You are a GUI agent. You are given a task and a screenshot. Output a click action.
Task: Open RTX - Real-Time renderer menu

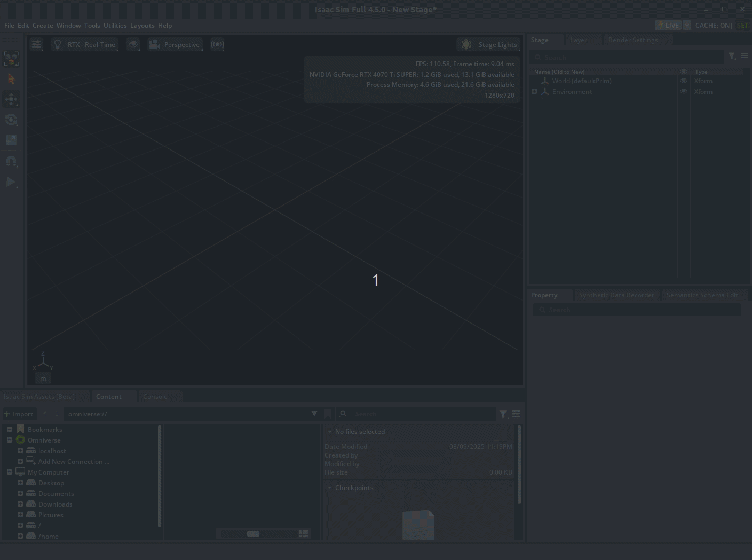(x=85, y=44)
